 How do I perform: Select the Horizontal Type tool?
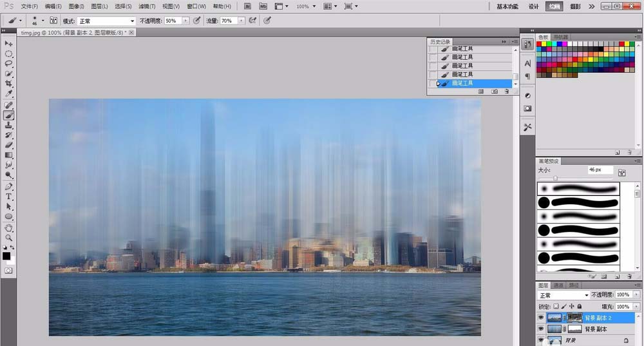9,197
